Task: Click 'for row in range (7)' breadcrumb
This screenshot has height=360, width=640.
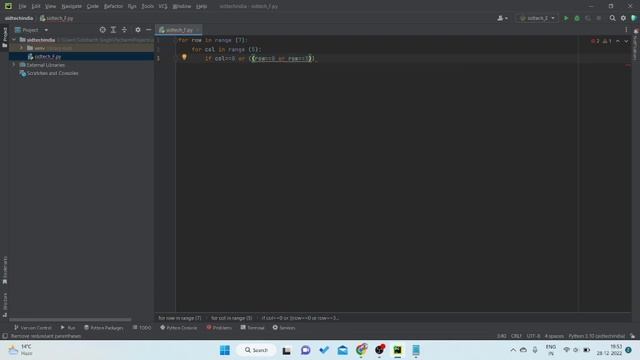Action: [180, 318]
